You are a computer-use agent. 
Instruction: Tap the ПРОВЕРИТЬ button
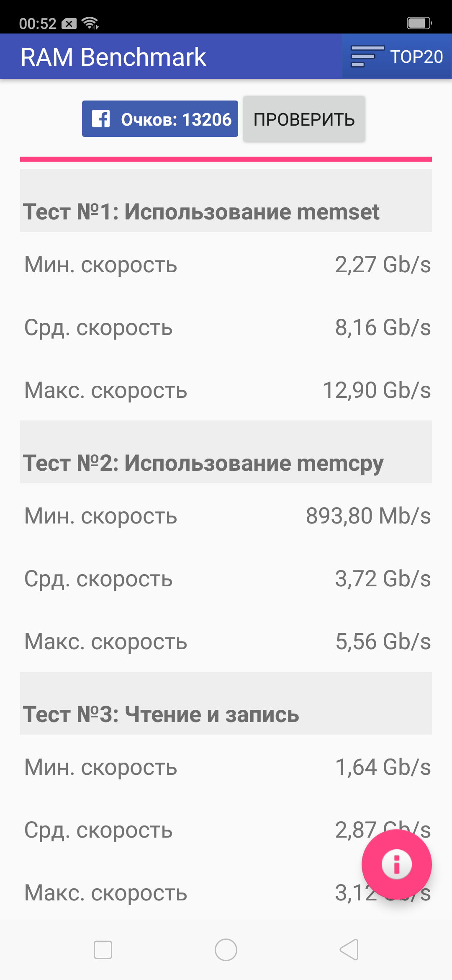tap(304, 119)
